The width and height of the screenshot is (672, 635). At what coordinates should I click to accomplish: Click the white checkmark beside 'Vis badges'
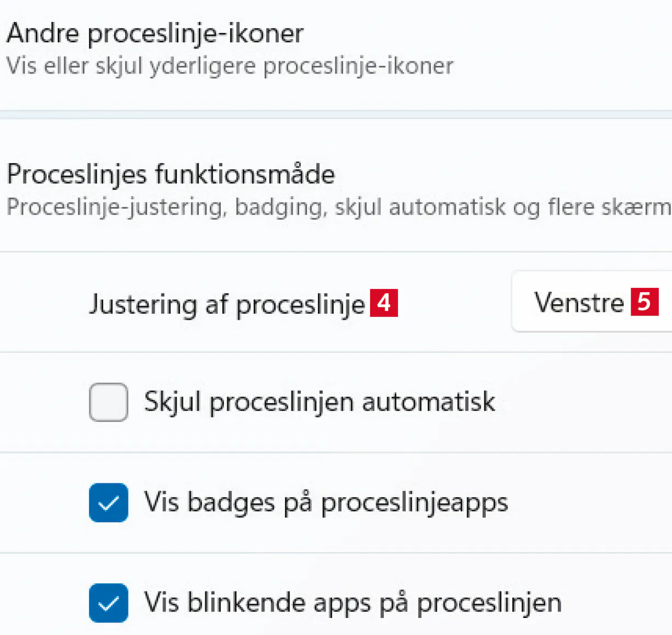tap(109, 503)
